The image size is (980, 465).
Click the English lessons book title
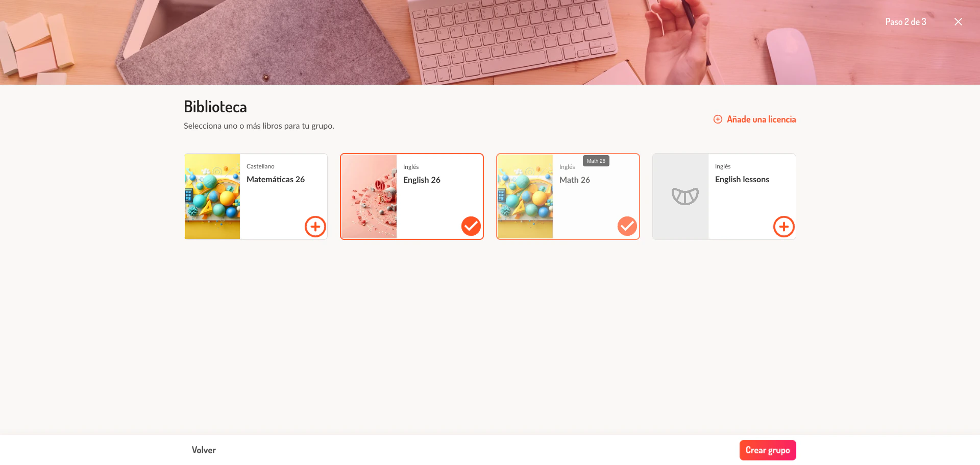click(742, 179)
